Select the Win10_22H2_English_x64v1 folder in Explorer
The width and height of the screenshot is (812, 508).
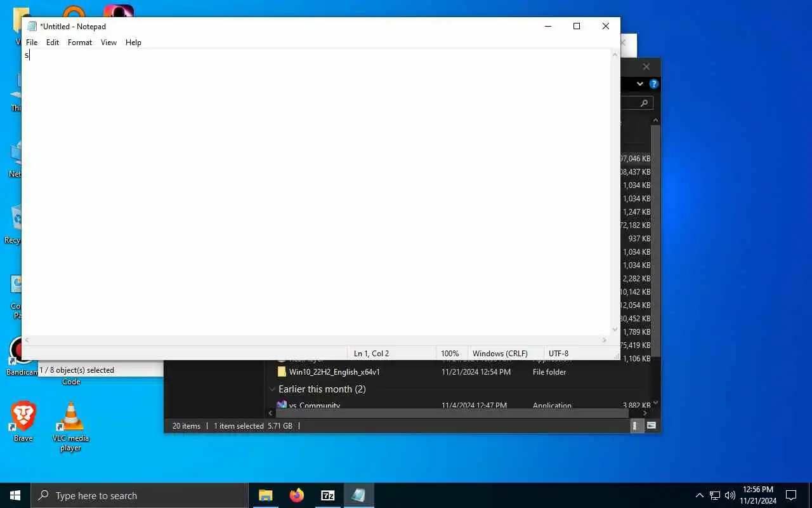[x=334, y=371]
